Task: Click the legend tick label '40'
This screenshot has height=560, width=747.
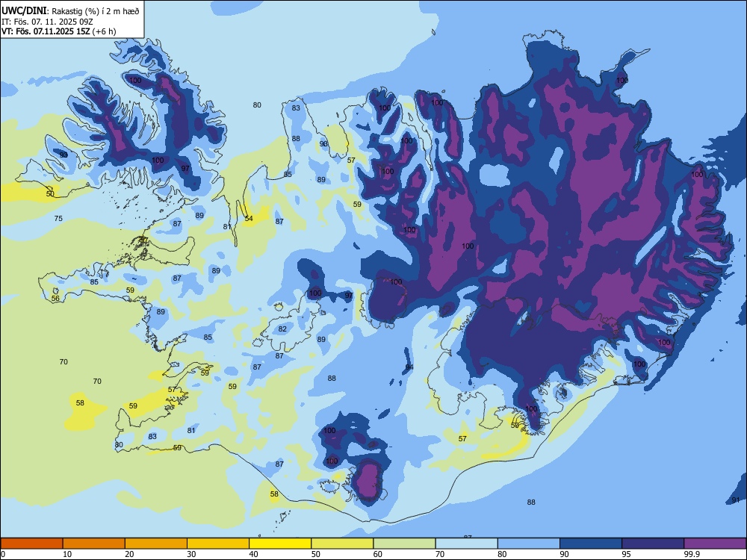Action: tap(253, 554)
